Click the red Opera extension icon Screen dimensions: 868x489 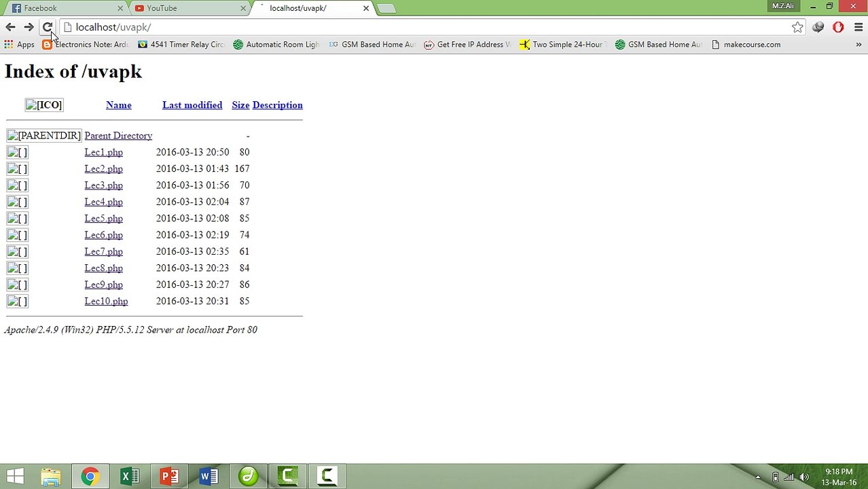point(838,27)
